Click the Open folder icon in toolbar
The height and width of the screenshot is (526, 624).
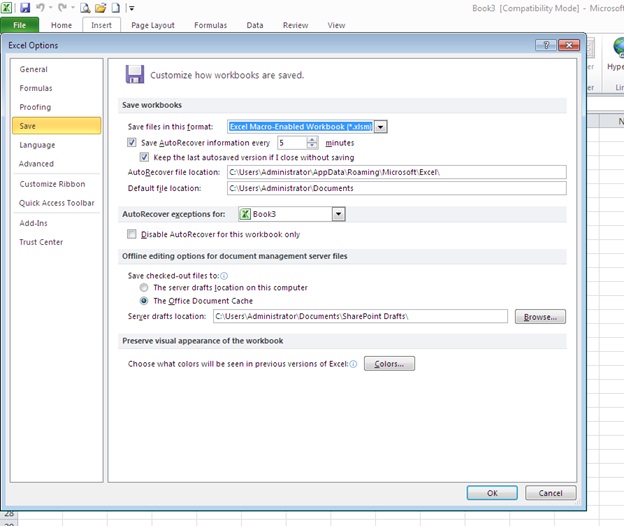point(101,8)
